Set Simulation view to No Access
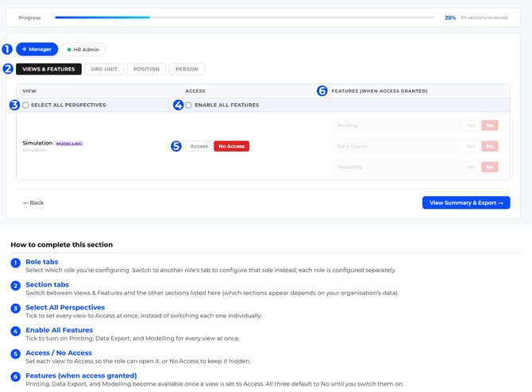The height and width of the screenshot is (392, 532). click(x=231, y=146)
